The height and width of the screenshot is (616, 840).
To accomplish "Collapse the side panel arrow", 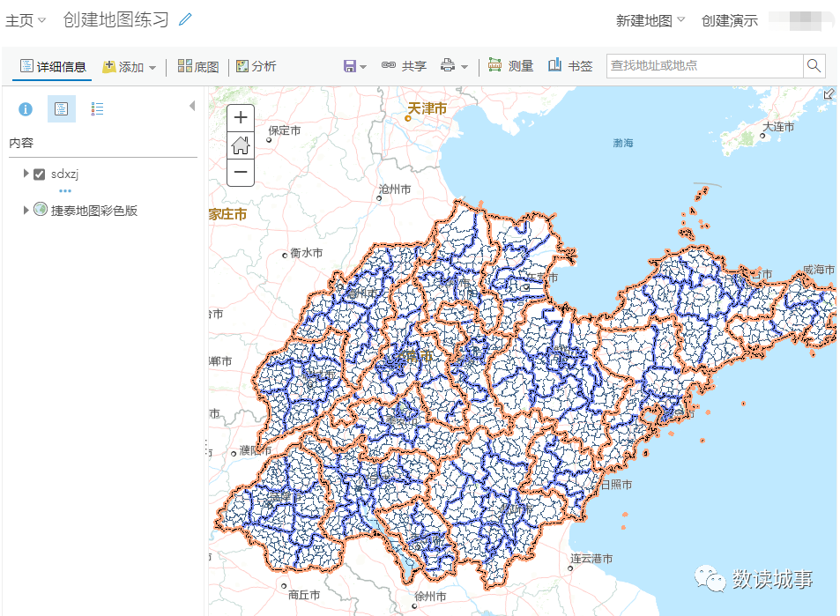I will tap(192, 106).
